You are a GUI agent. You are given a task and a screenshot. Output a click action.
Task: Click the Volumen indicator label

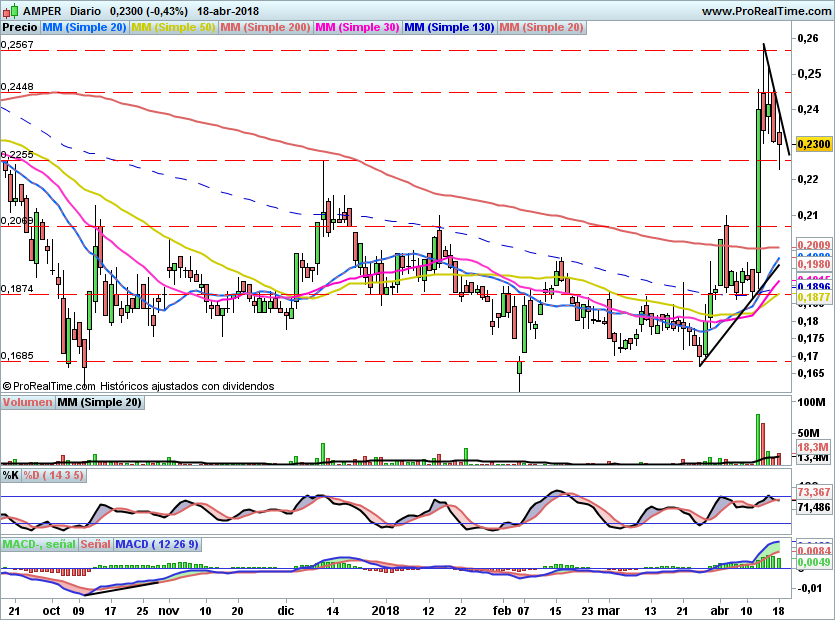[x=27, y=402]
